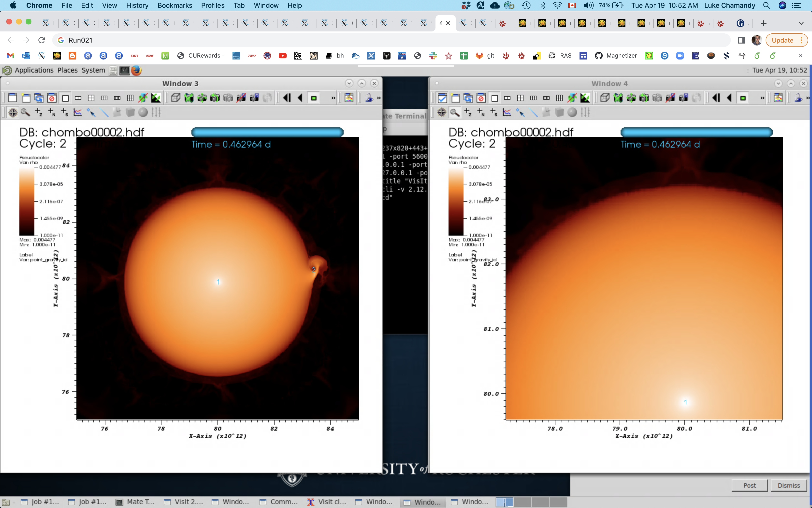Click the spin/lock icon in Window 3
The image size is (812, 508).
pos(369,98)
